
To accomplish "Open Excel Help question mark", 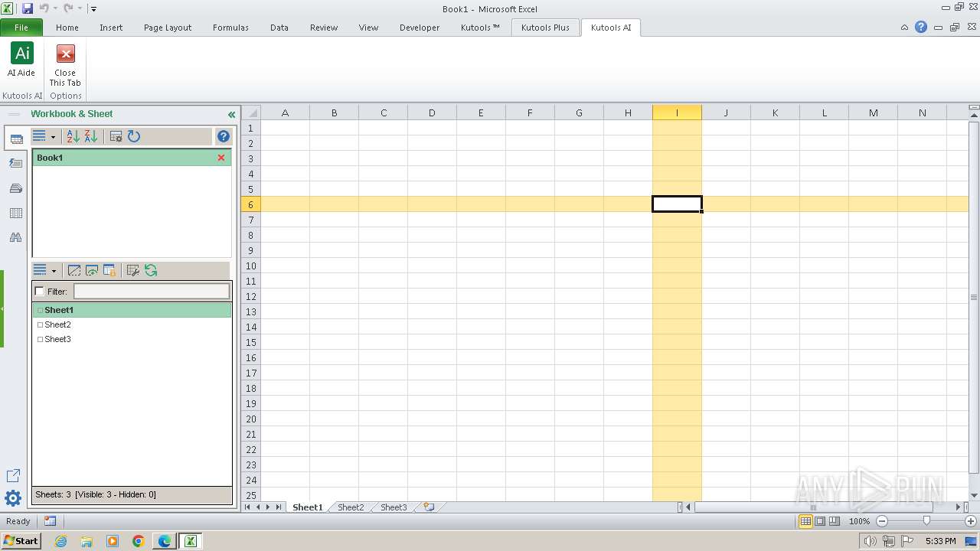I will point(921,27).
